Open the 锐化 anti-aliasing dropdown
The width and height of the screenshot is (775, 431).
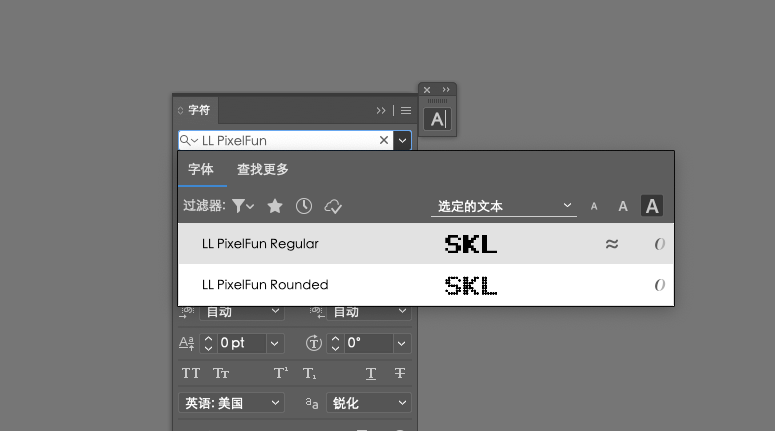(369, 403)
